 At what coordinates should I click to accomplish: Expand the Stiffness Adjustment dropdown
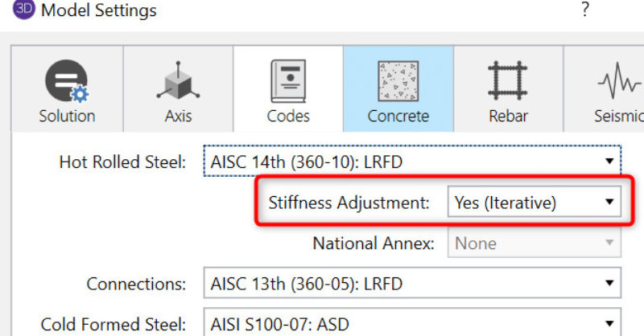[x=534, y=203]
